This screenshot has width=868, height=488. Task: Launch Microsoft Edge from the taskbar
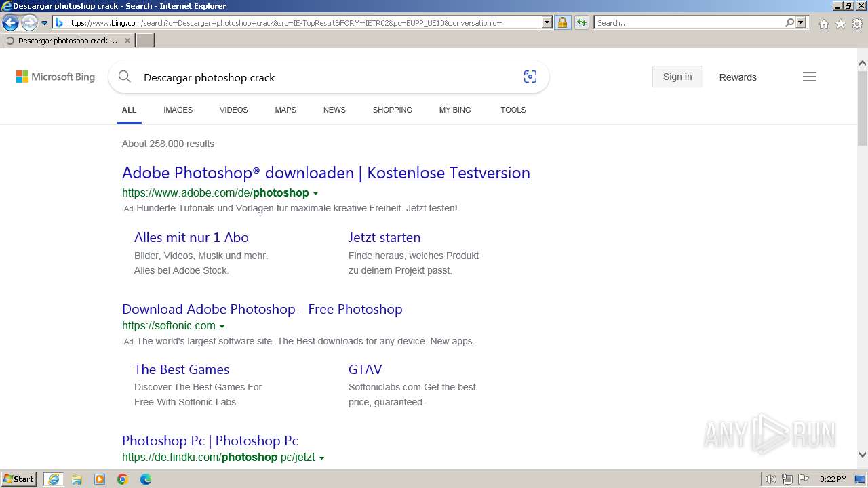point(146,479)
